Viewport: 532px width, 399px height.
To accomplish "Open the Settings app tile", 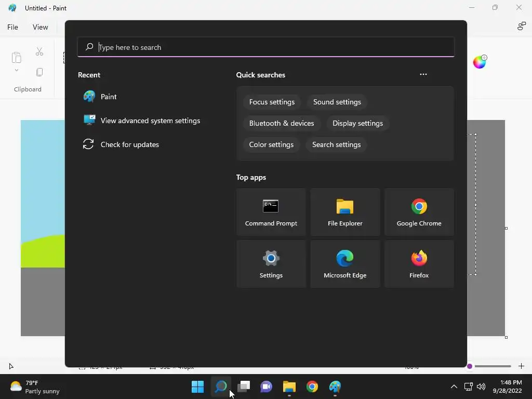I will click(271, 264).
